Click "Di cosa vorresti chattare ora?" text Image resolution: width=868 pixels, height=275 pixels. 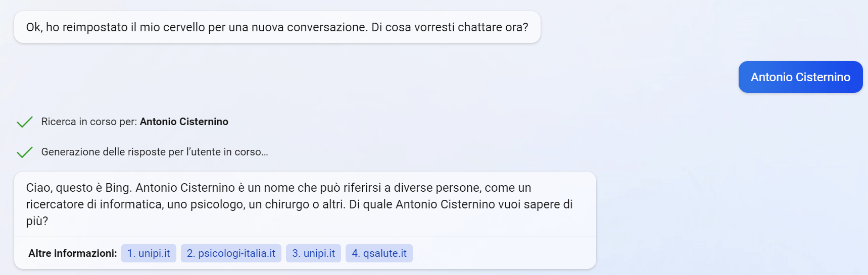point(450,27)
